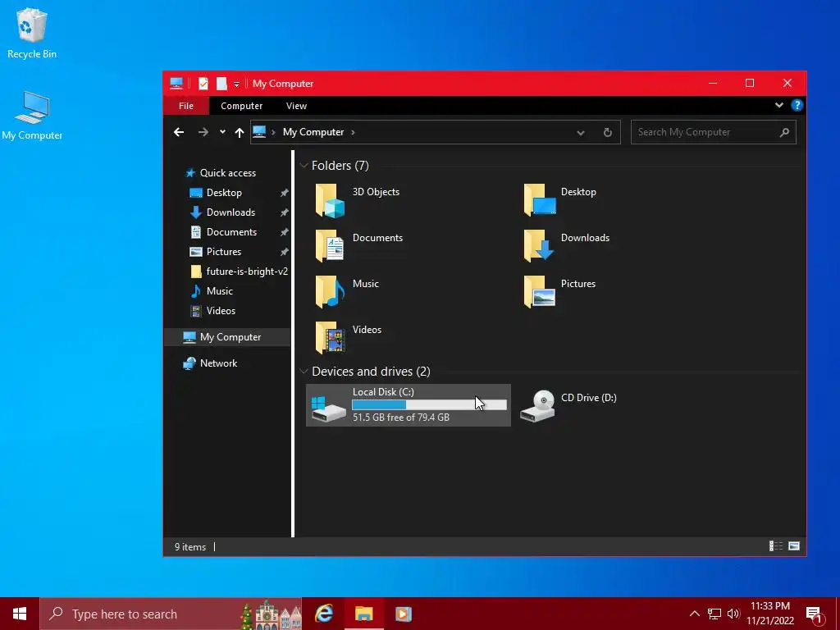Open the Computer ribbon tab
The width and height of the screenshot is (840, 630).
click(x=242, y=106)
